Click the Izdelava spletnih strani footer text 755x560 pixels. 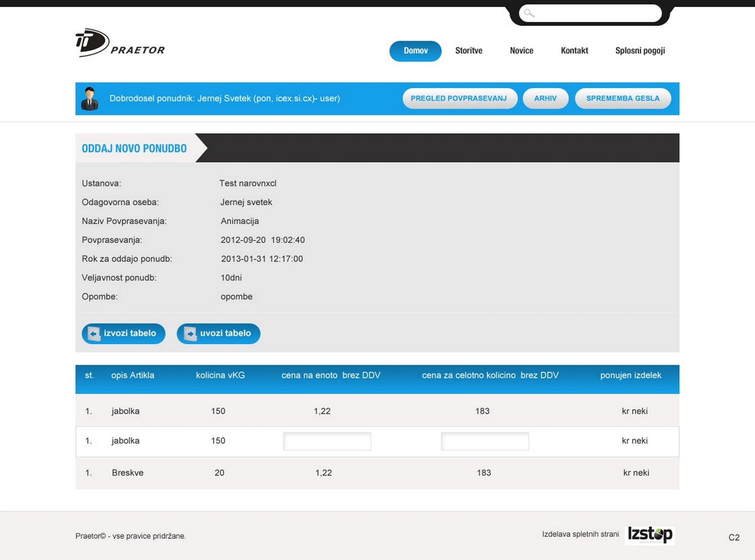[580, 534]
